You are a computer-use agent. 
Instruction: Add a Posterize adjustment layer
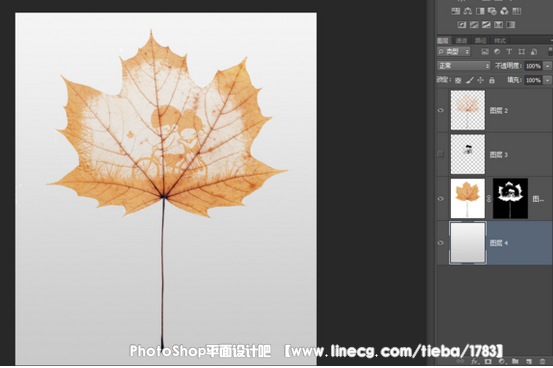[474, 25]
